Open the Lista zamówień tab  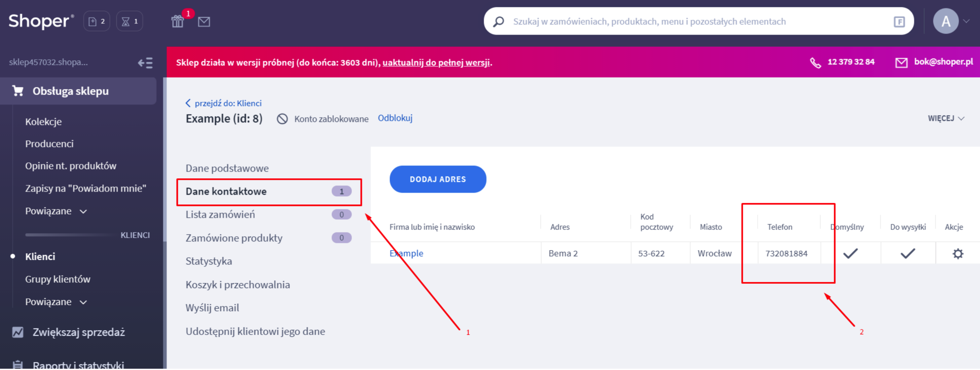point(220,215)
